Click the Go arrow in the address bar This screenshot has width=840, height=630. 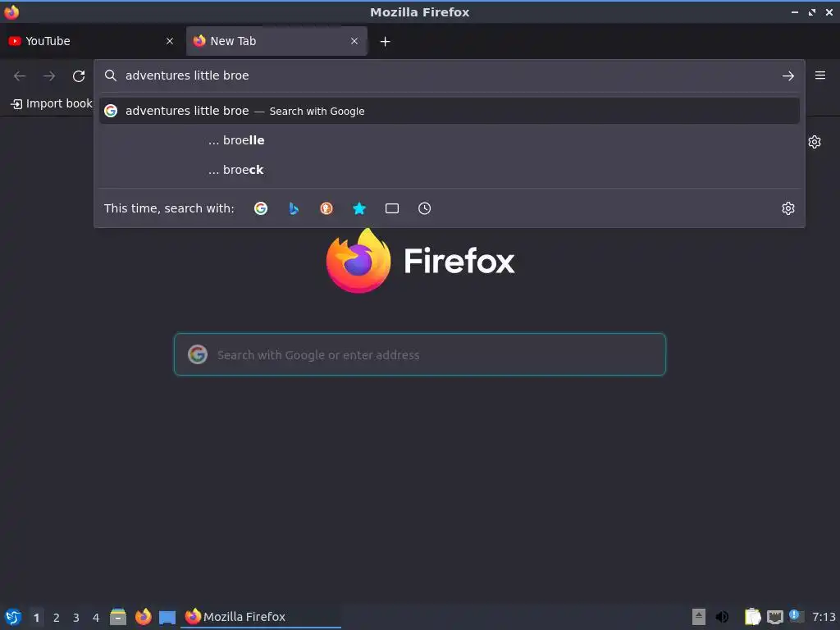(788, 76)
